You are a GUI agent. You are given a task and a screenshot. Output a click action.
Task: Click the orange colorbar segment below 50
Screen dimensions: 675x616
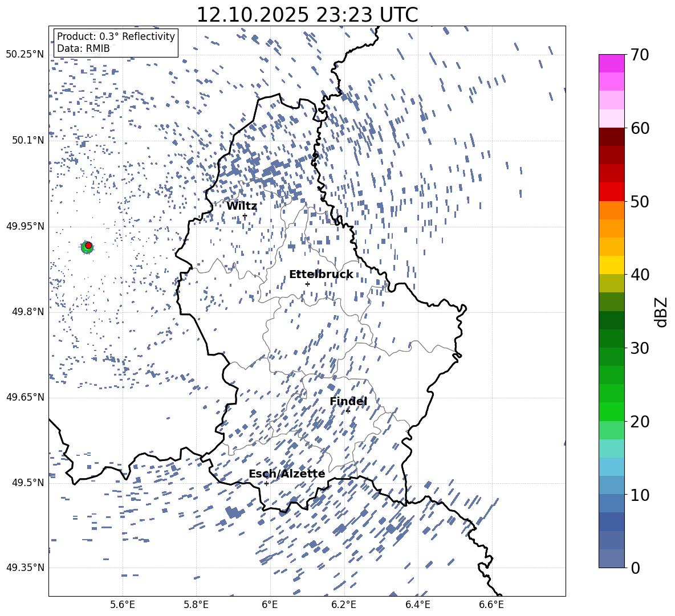pos(611,210)
